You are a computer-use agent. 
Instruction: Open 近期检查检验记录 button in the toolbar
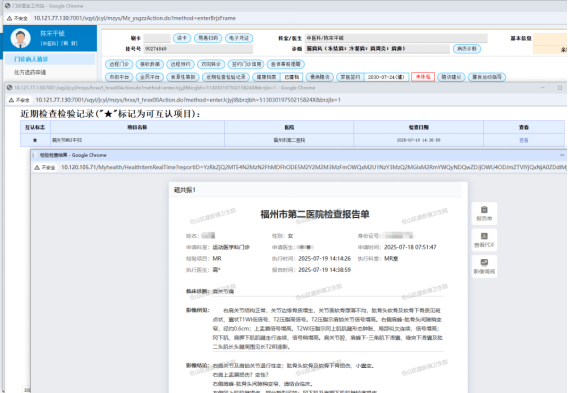226,77
